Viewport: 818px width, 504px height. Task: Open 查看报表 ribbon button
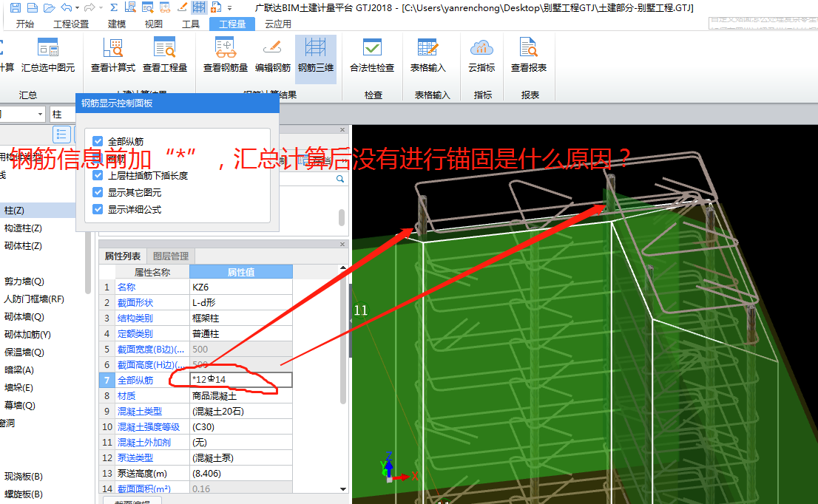[x=529, y=55]
